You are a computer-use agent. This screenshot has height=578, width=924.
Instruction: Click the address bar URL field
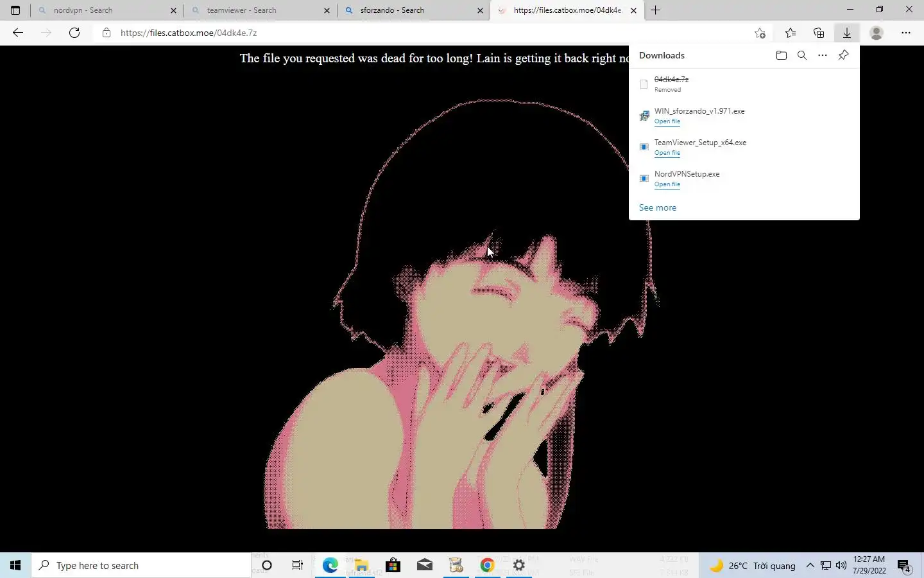point(424,33)
